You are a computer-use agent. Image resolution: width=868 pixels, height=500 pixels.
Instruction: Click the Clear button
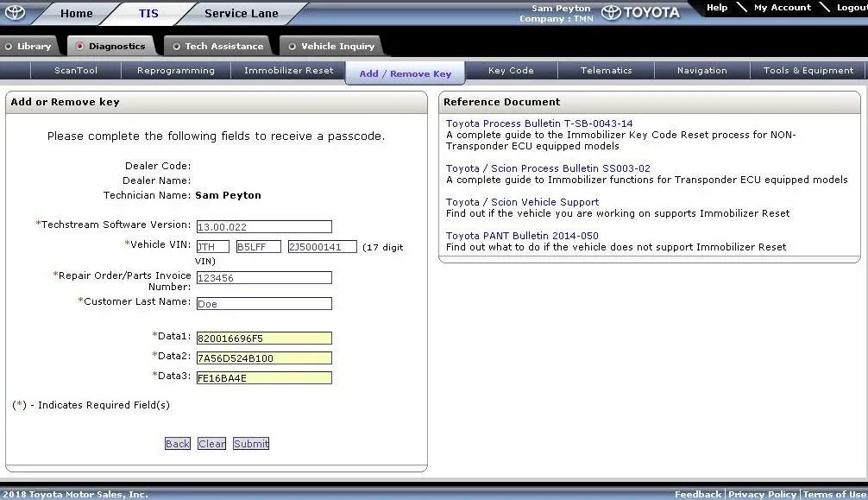pos(212,444)
